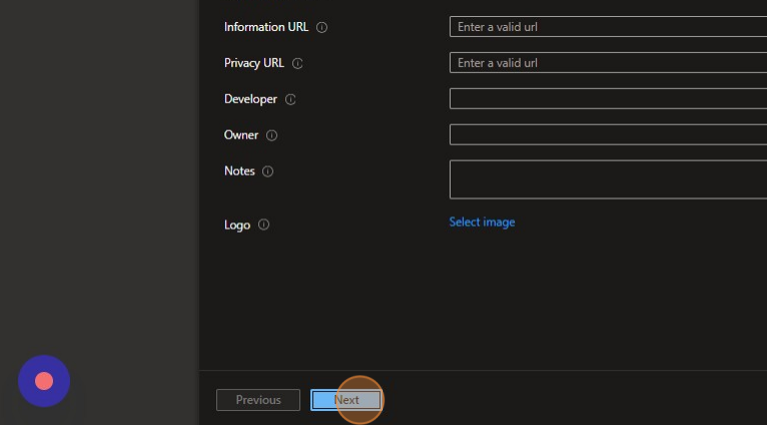Click the Logo label
This screenshot has width=767, height=425.
(237, 225)
